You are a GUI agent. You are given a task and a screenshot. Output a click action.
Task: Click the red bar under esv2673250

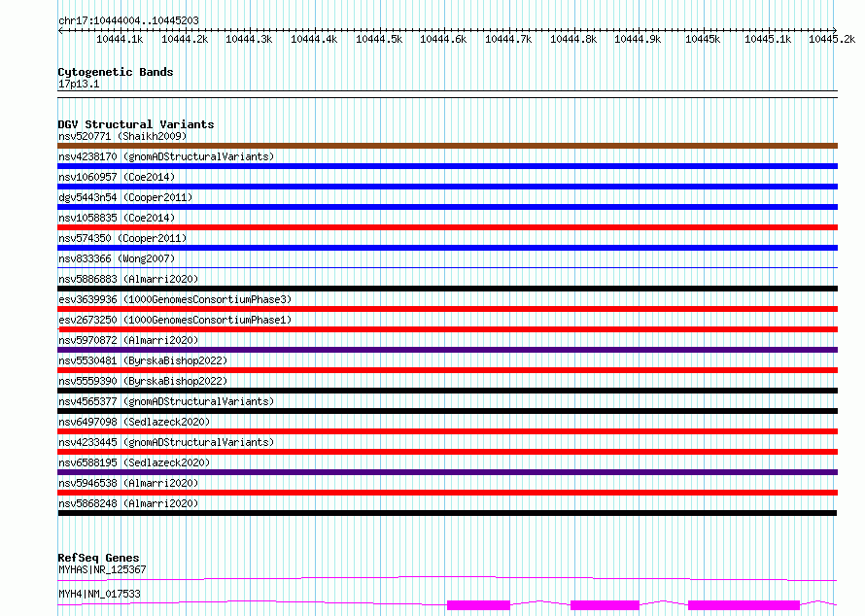(x=447, y=329)
